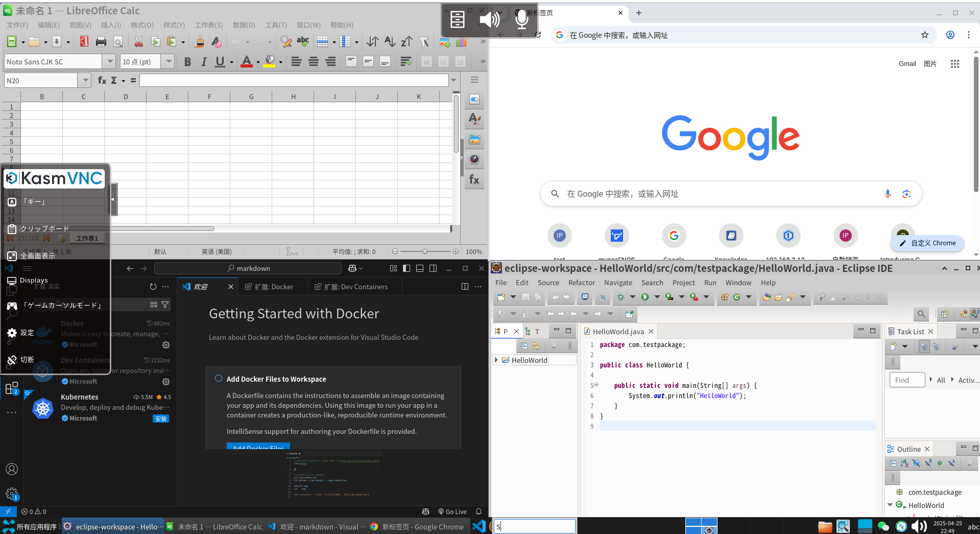
Task: Open Calc sidebar Styles icon
Action: tap(474, 119)
